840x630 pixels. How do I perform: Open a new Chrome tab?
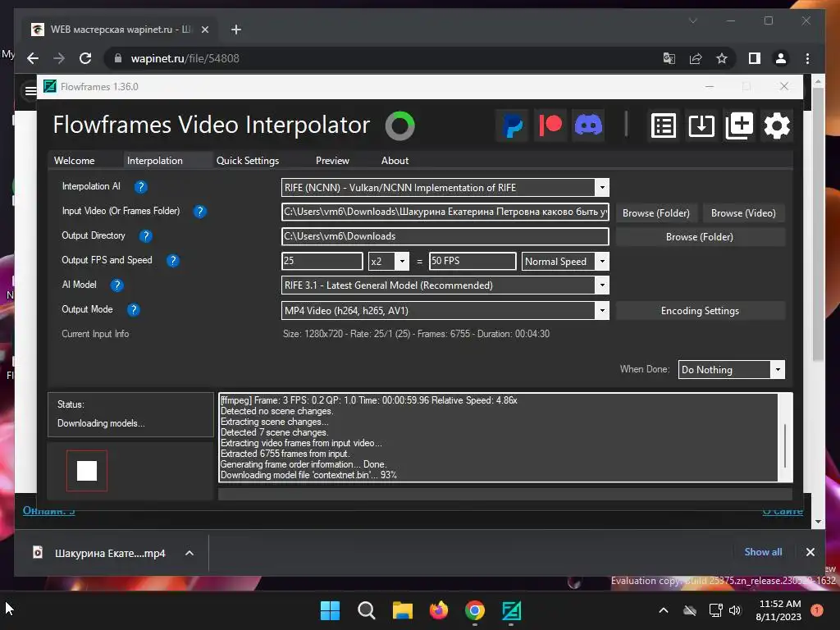[235, 30]
